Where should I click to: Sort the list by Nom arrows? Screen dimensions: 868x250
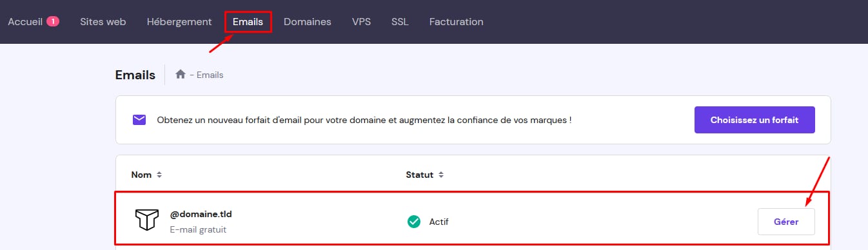[159, 175]
